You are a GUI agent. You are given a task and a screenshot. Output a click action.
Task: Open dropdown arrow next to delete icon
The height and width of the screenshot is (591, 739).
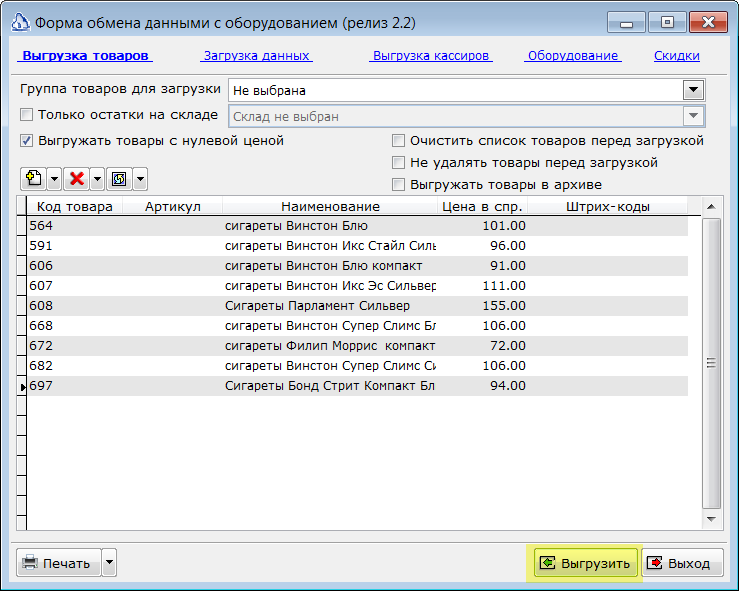click(x=97, y=179)
